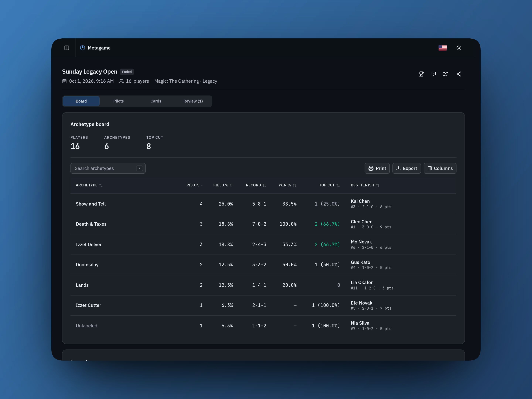The width and height of the screenshot is (532, 399).
Task: Toggle the sidebar panel icon
Action: tap(67, 48)
